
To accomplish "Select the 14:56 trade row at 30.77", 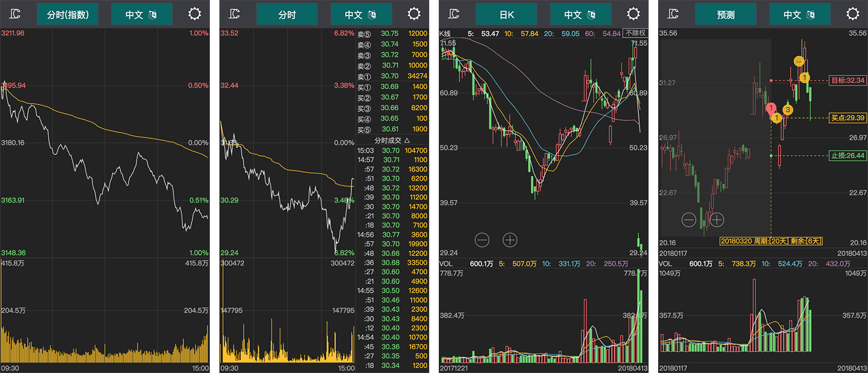I will coord(392,235).
